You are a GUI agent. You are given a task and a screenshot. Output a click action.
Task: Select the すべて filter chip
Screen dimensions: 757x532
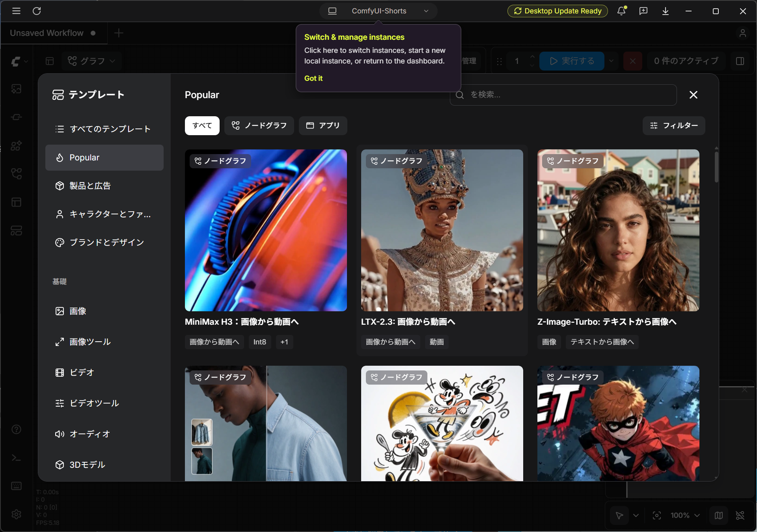(x=202, y=126)
